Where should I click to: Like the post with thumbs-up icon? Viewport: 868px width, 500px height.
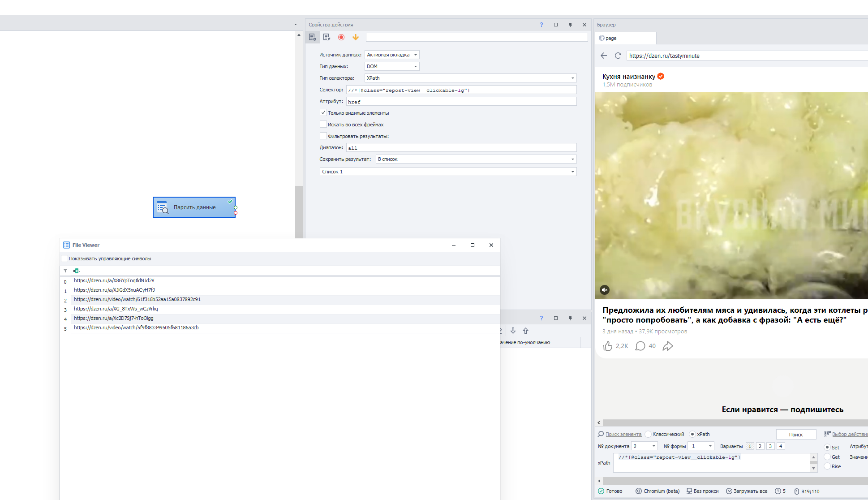[x=608, y=346]
